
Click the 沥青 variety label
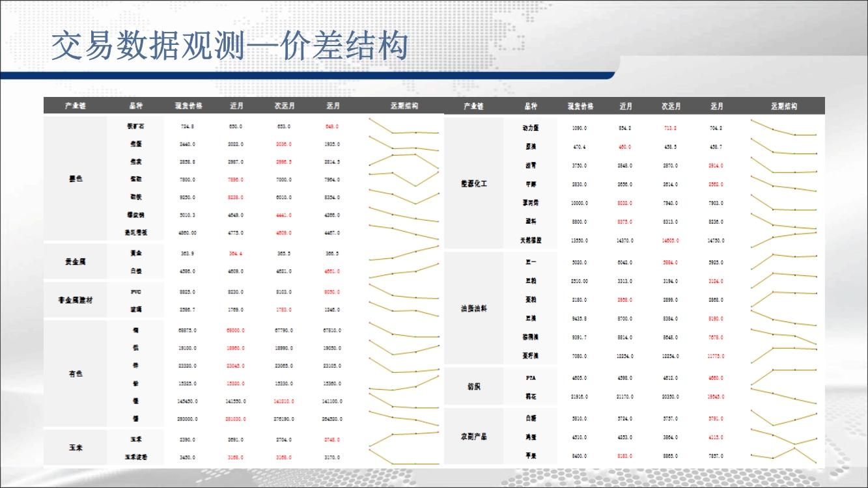531,165
